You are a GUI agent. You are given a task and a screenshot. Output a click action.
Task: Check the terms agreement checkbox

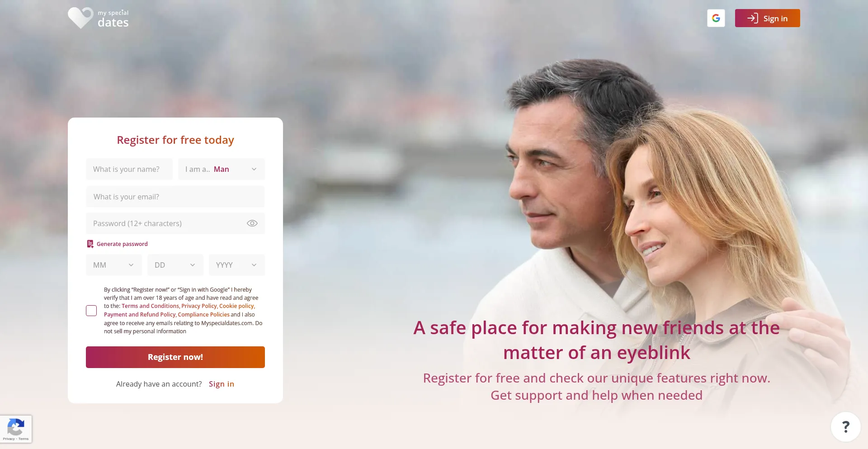(91, 311)
